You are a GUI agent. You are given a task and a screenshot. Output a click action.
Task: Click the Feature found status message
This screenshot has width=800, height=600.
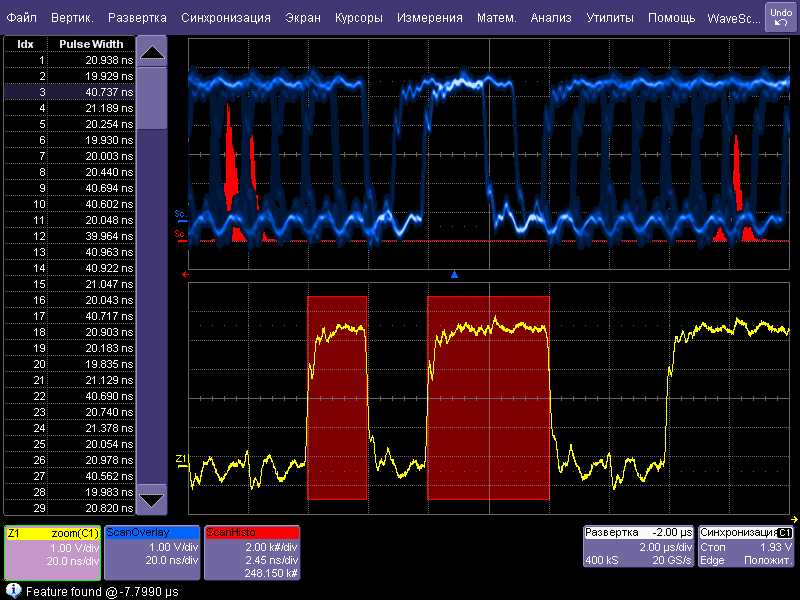pos(102,591)
